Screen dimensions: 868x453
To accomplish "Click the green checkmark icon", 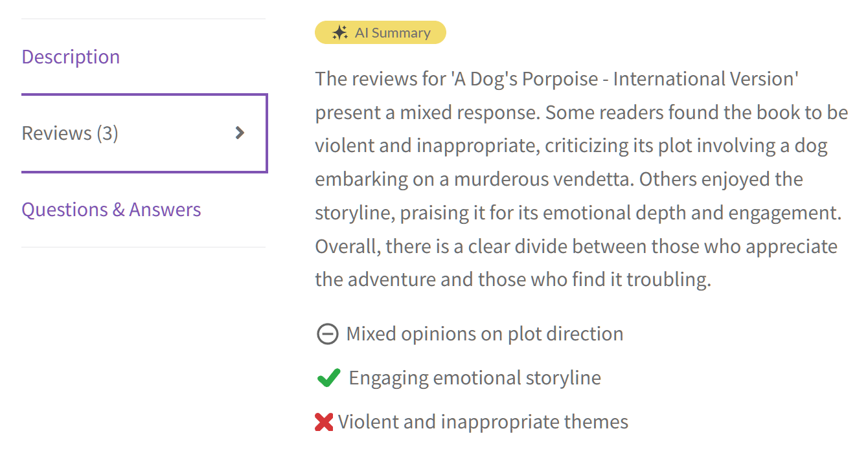I will (x=329, y=378).
